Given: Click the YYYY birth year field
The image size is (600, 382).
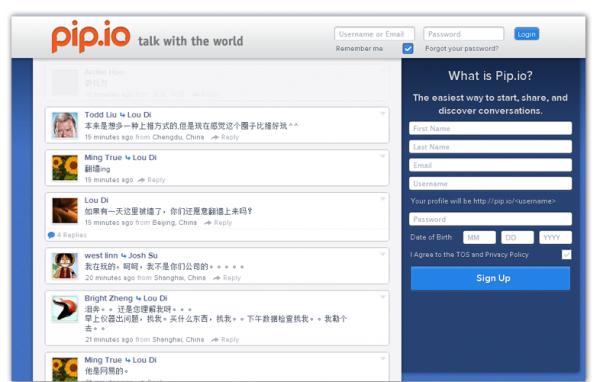Looking at the screenshot, I should coord(555,238).
